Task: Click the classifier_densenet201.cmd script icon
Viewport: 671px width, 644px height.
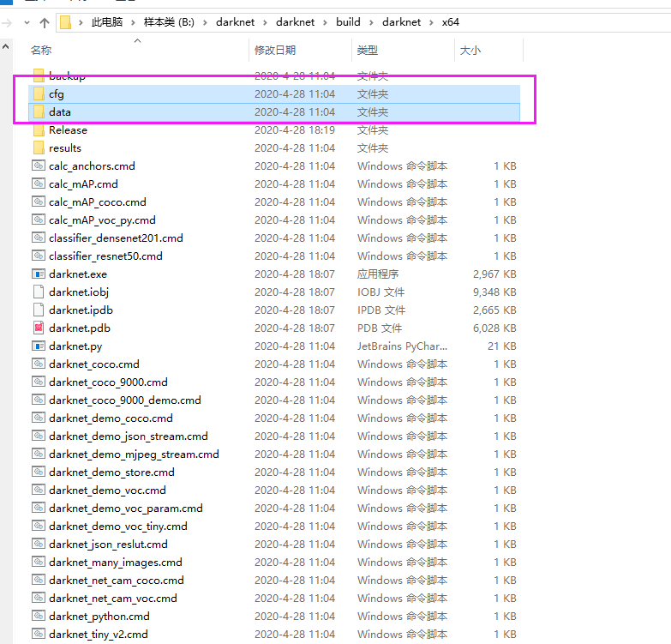Action: [39, 238]
